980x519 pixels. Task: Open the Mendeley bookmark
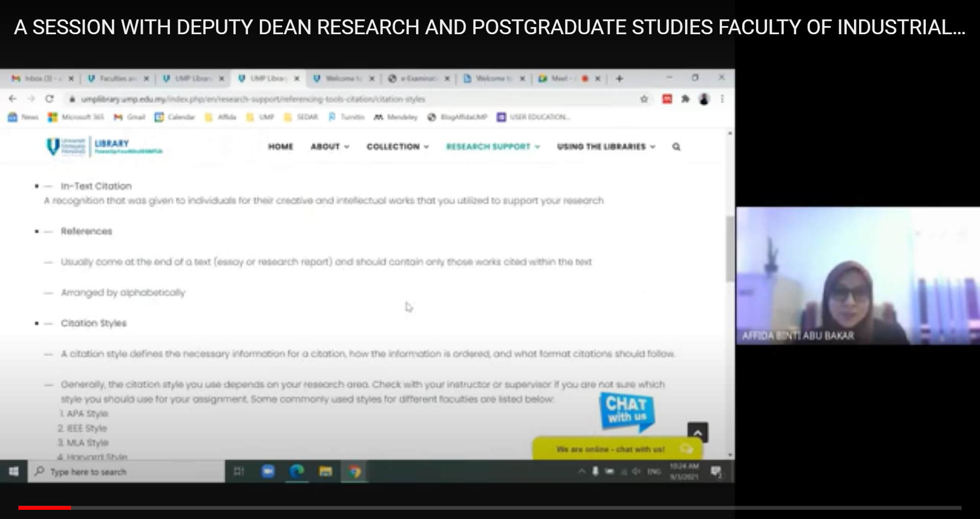click(x=396, y=117)
